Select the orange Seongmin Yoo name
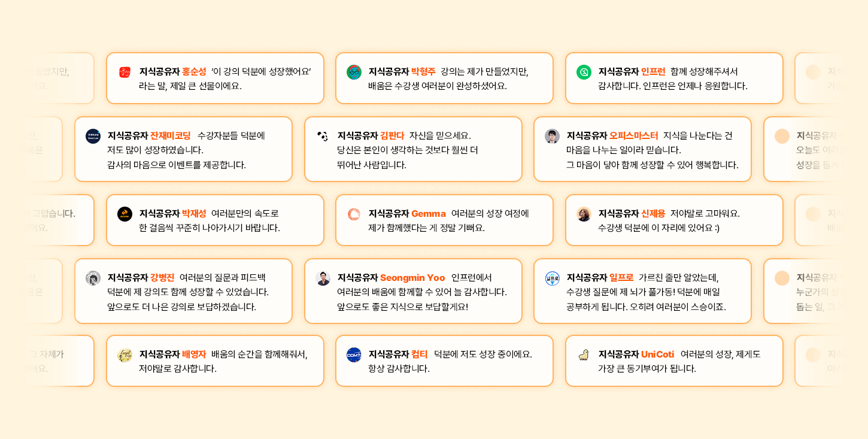The width and height of the screenshot is (868, 439). coord(412,277)
